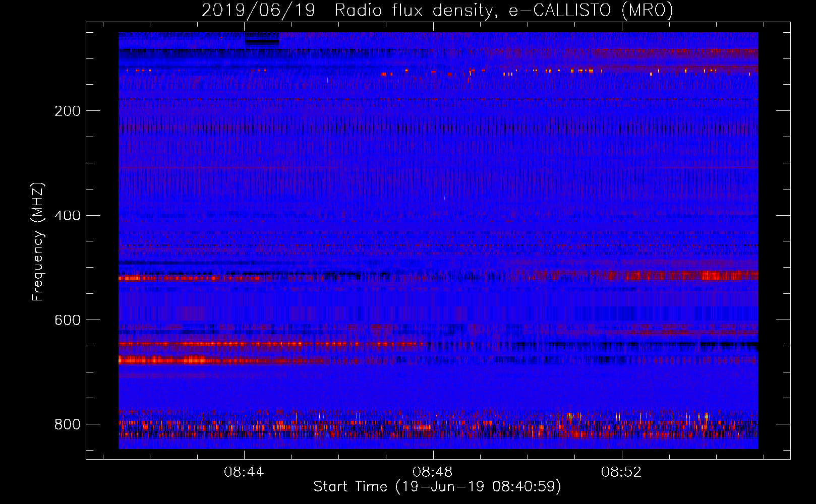Click the 200 frequency tick label

click(68, 111)
